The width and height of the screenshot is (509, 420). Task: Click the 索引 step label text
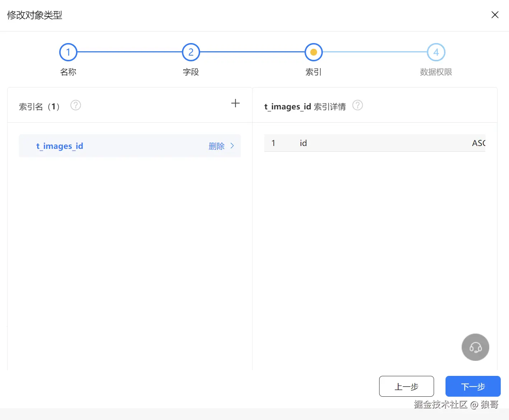tap(314, 72)
